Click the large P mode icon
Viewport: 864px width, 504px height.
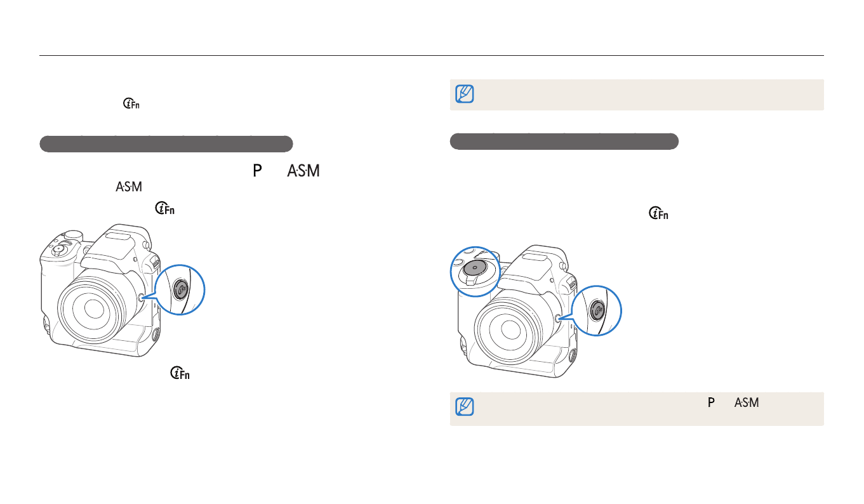click(x=258, y=171)
